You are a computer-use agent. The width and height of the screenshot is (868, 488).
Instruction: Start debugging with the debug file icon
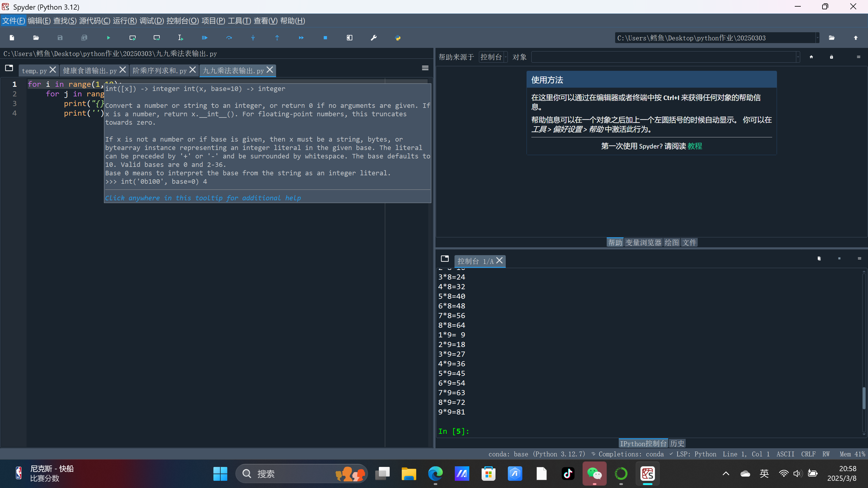point(205,38)
